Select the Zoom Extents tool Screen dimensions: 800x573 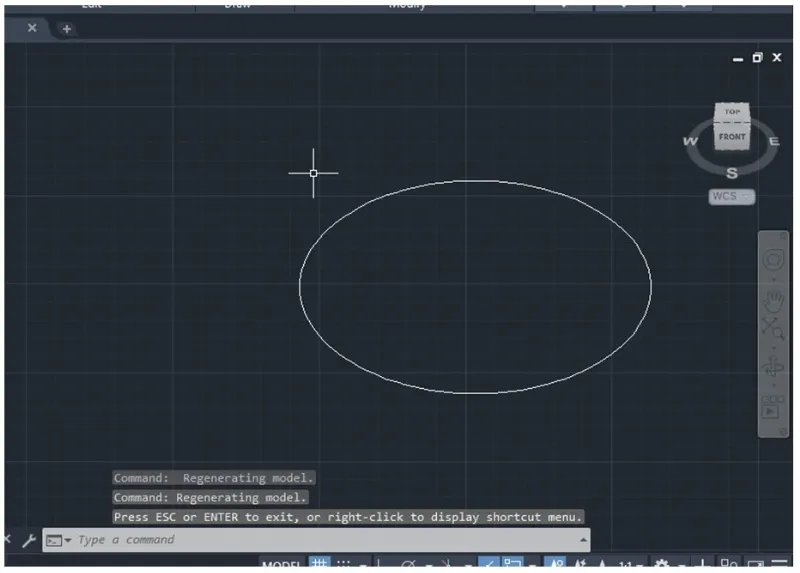[772, 329]
